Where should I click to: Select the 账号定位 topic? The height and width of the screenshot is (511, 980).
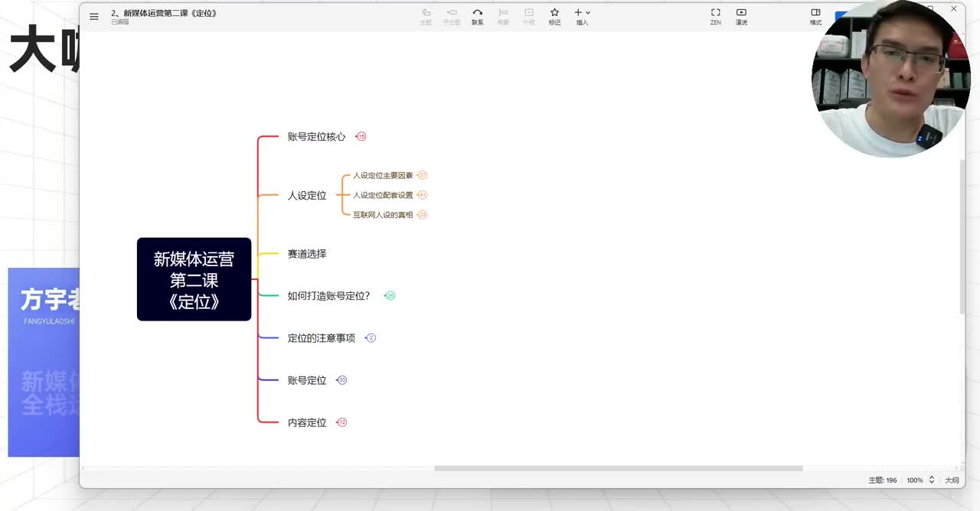pyautogui.click(x=307, y=380)
